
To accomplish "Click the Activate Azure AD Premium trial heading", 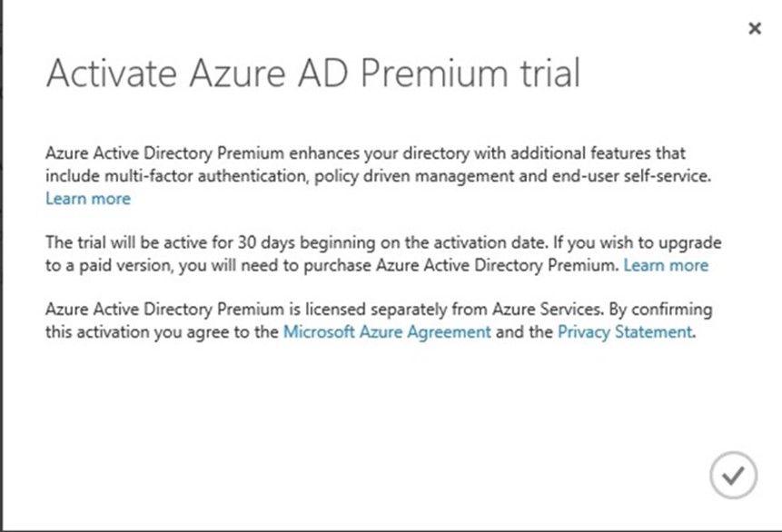I will point(313,74).
